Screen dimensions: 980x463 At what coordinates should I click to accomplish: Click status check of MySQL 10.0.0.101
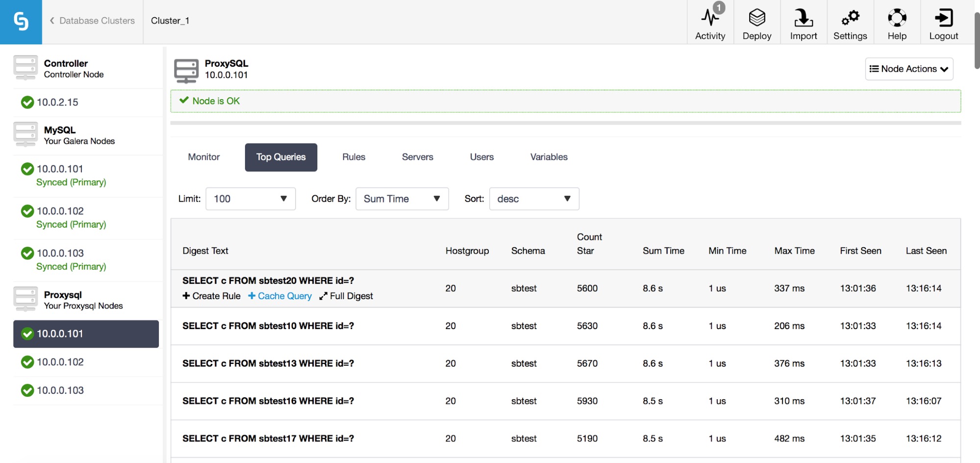(27, 169)
